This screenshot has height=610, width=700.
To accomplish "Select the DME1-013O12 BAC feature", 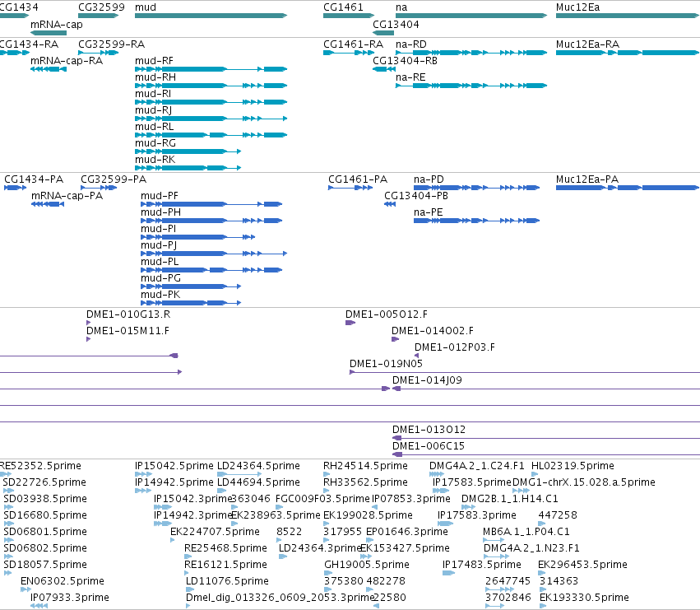I will (546, 438).
